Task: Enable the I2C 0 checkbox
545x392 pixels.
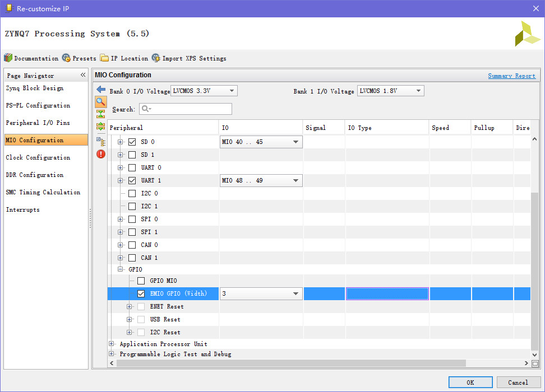Action: coord(132,193)
